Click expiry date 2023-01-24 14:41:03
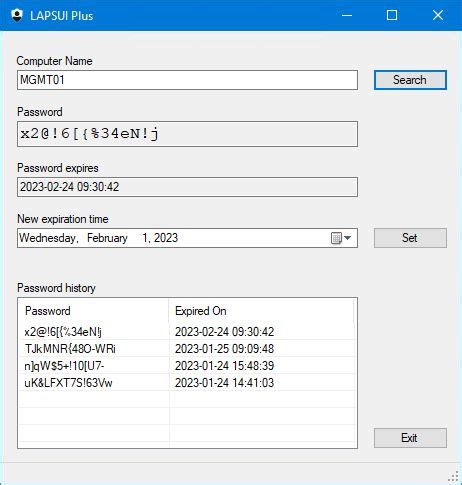462x485 pixels. point(224,383)
